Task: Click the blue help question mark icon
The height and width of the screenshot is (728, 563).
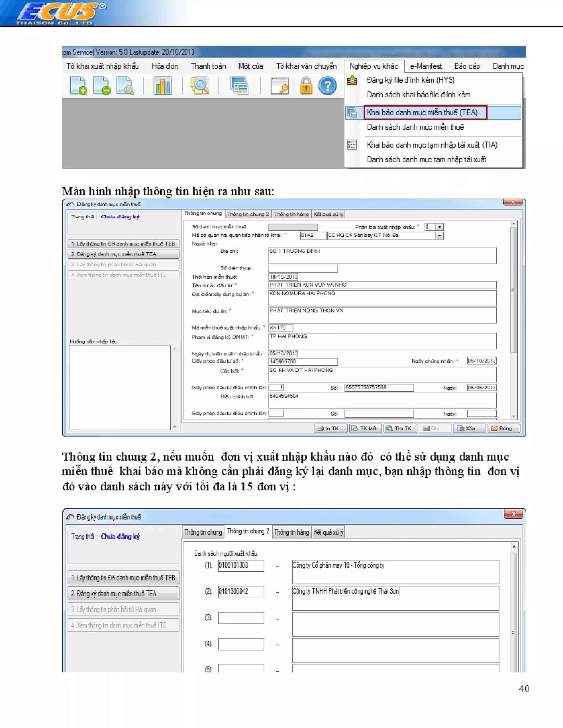Action: pos(327,86)
